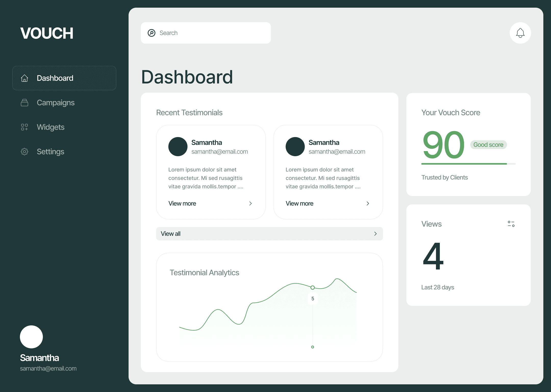Expand first testimonial's View more chevron
Screen dimensions: 551x392
coord(251,203)
